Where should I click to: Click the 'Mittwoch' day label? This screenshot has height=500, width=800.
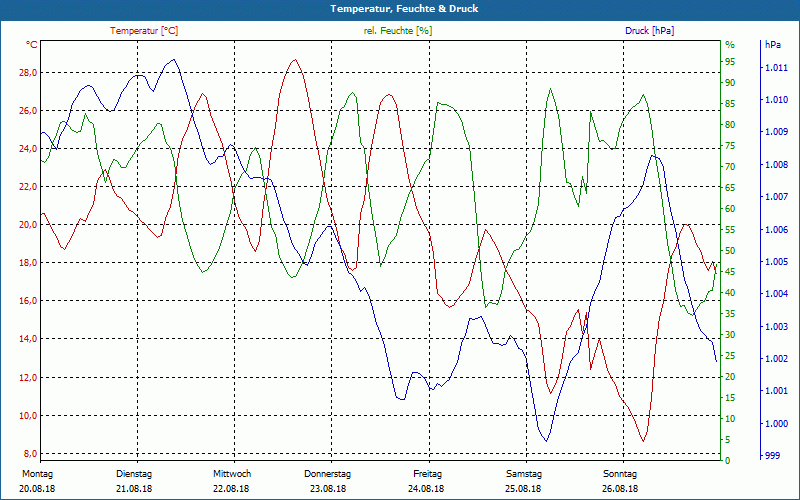point(232,474)
